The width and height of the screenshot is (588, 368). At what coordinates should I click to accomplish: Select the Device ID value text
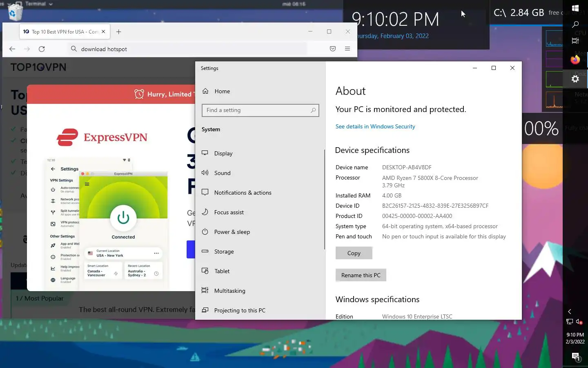pos(435,206)
